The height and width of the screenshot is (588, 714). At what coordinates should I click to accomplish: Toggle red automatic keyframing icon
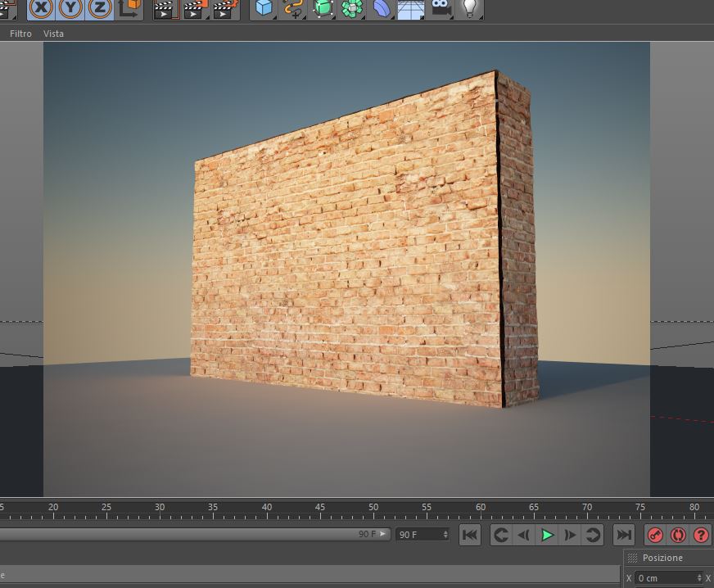[x=678, y=535]
